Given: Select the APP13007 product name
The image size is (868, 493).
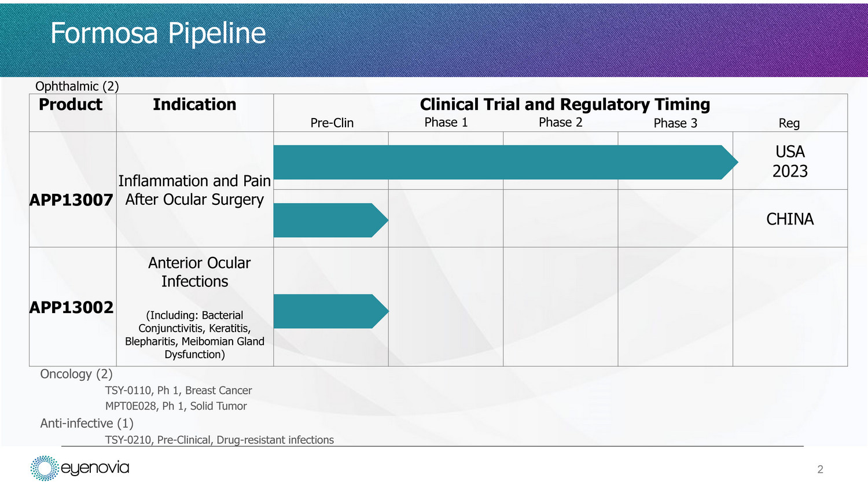Looking at the screenshot, I should pyautogui.click(x=71, y=200).
